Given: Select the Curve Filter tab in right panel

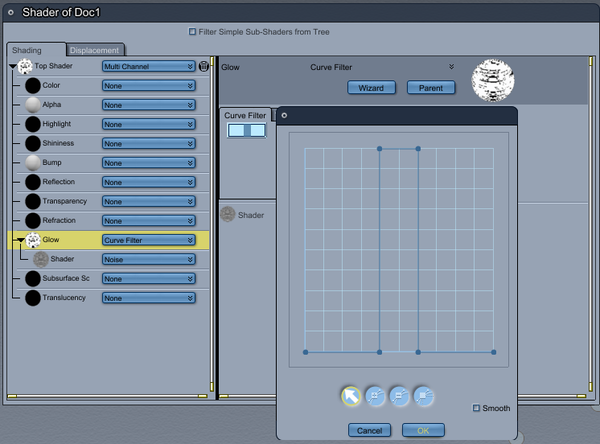Looking at the screenshot, I should coord(245,115).
